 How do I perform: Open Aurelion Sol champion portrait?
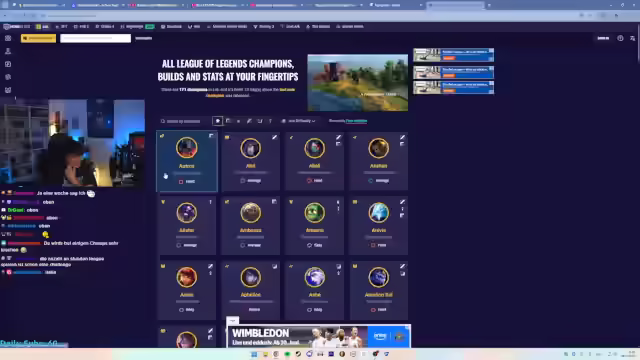click(x=378, y=277)
